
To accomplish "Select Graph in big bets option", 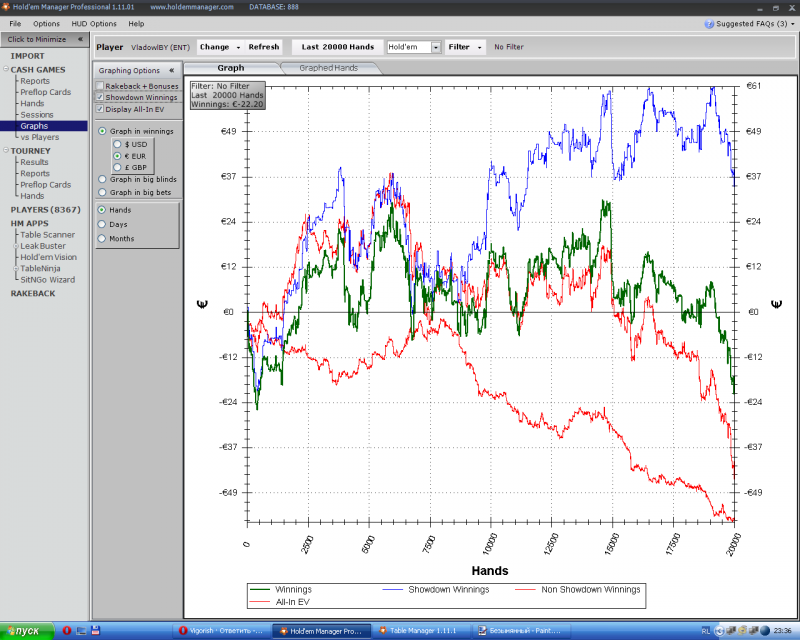I will click(x=102, y=192).
